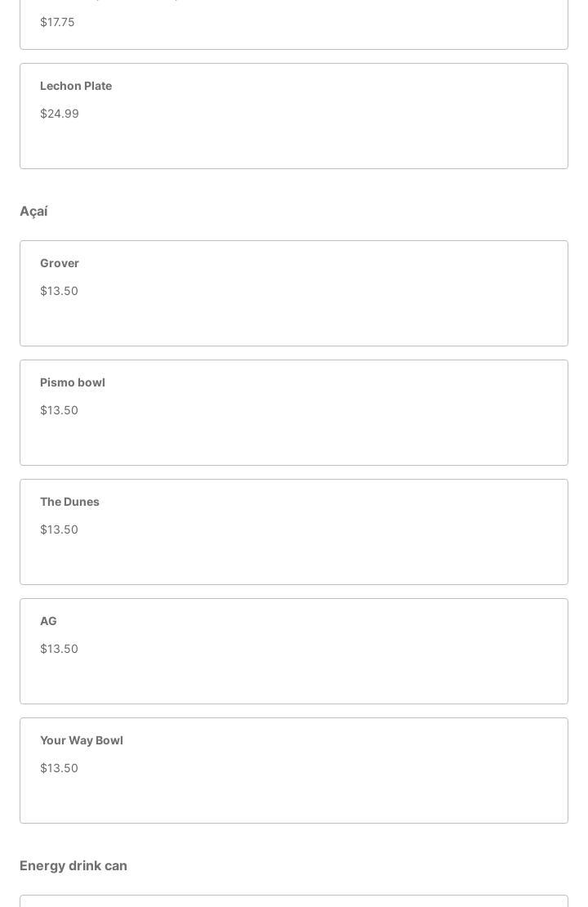Screen dimensions: 588x907
Task: Click the Pismo bowl $13.50 price
Action: (59, 410)
